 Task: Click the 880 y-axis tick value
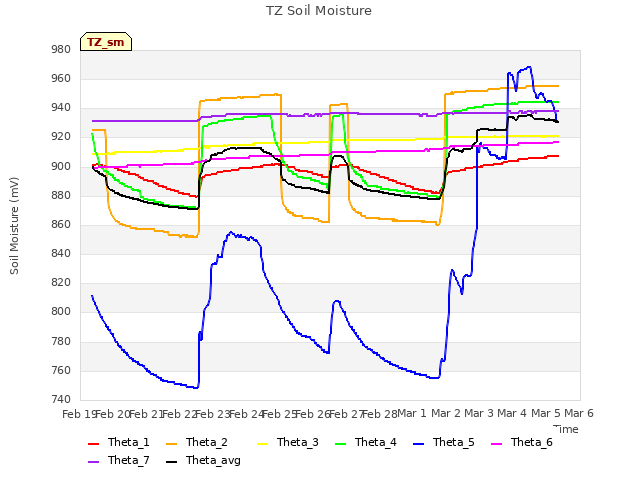[61, 195]
